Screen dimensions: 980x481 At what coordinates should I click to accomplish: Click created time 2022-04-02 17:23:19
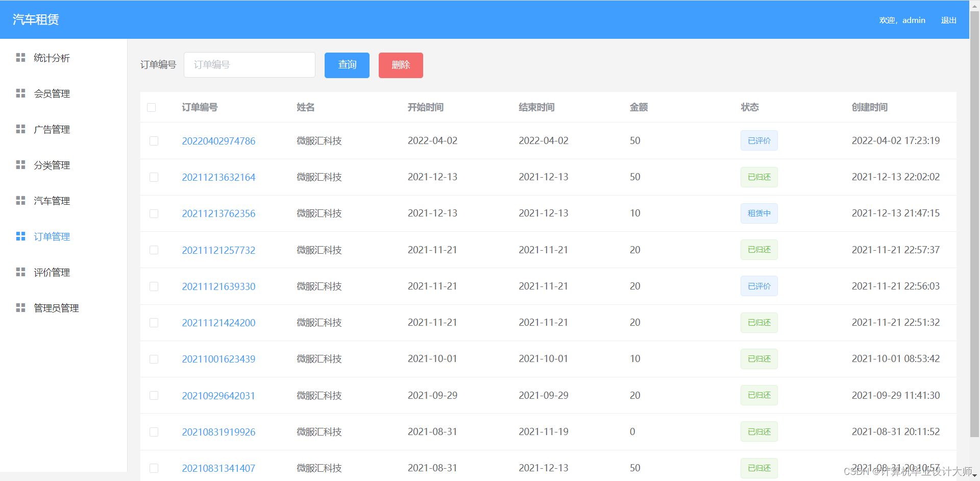pos(896,140)
